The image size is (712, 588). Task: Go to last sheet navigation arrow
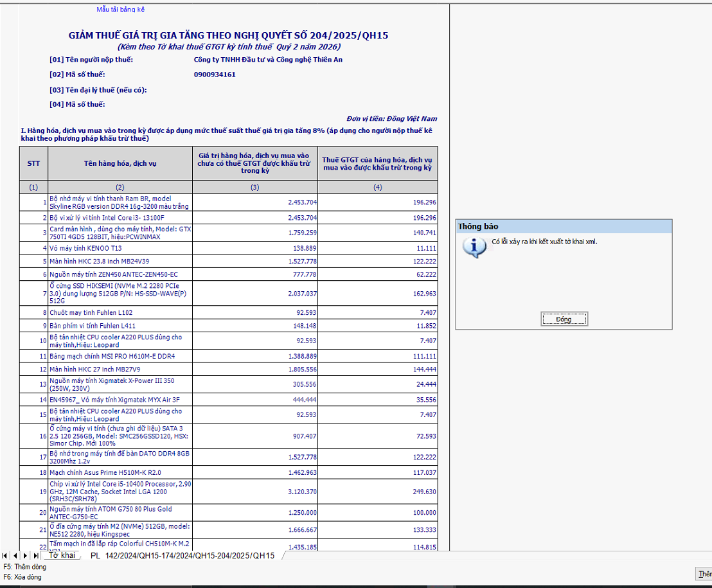pyautogui.click(x=35, y=556)
